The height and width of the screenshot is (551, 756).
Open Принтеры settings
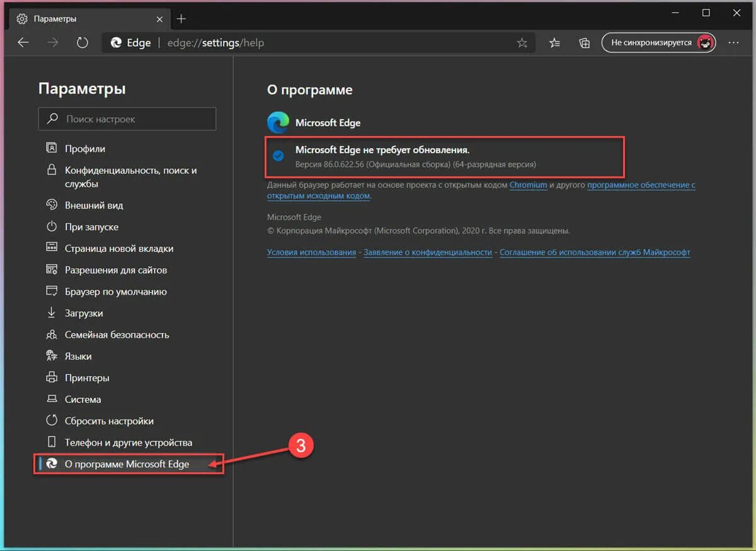point(87,378)
